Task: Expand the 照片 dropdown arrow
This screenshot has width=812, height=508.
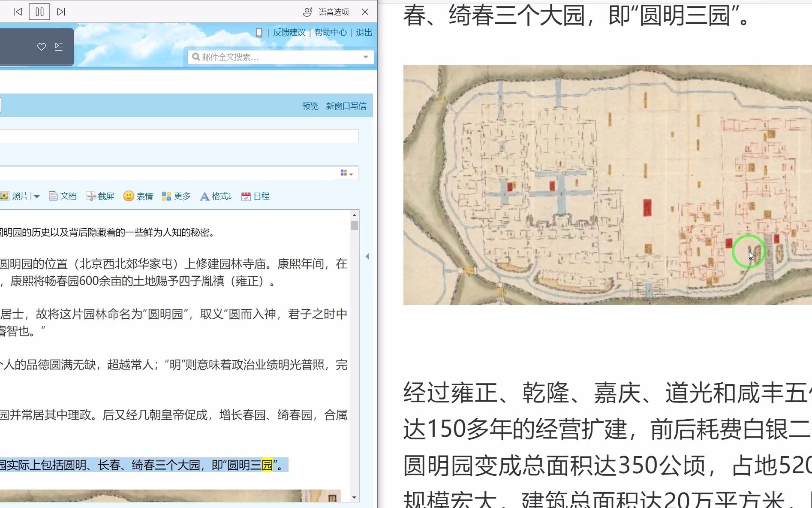Action: 36,197
